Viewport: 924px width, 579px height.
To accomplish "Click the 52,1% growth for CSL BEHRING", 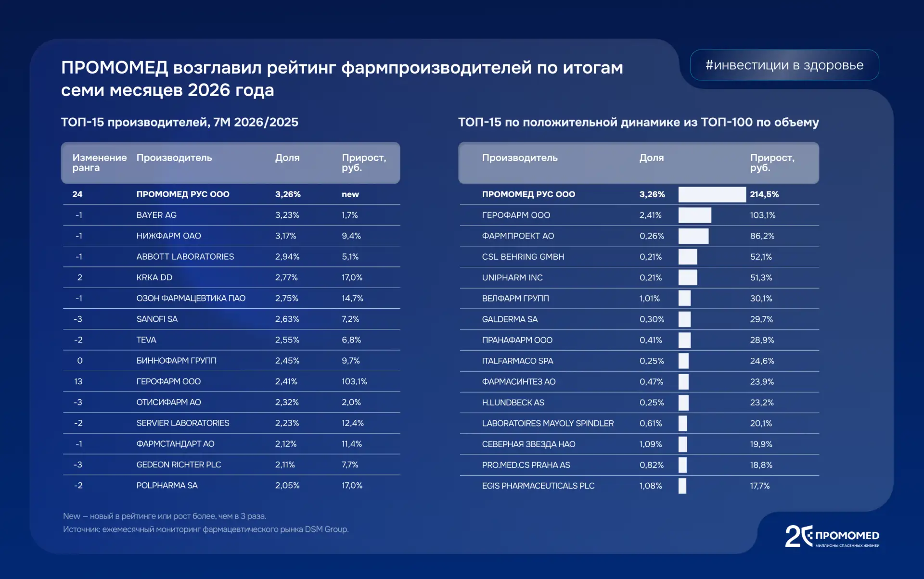I will (x=761, y=257).
